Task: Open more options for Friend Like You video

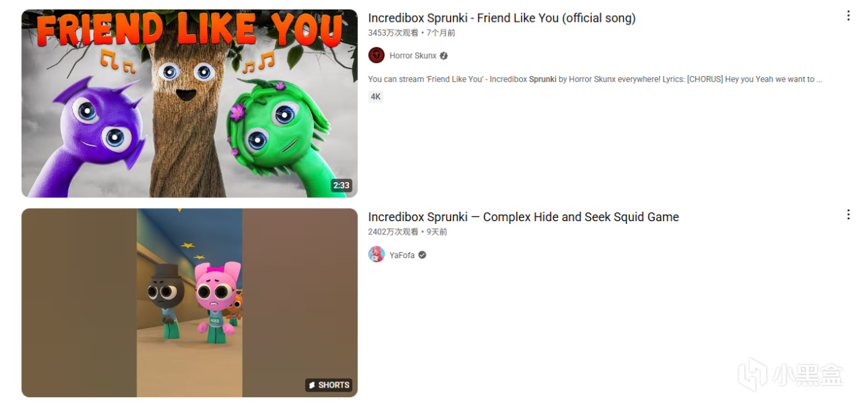Action: click(848, 16)
